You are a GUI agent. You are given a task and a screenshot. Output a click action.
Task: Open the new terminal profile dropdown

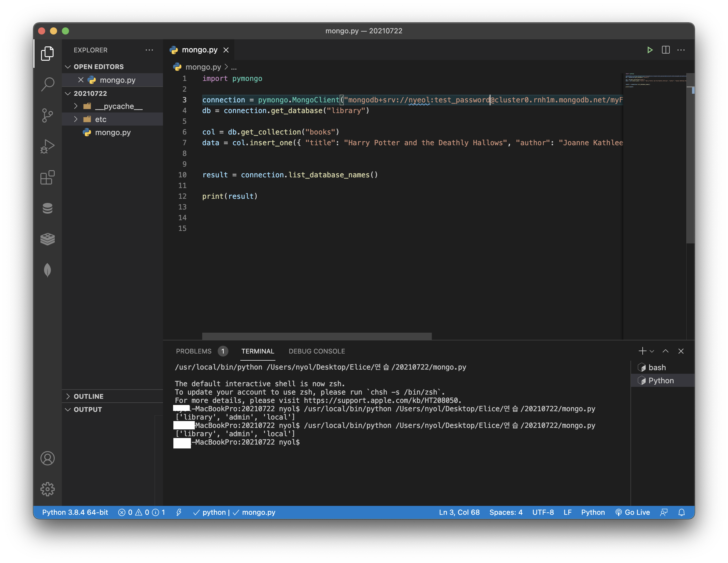[652, 351]
